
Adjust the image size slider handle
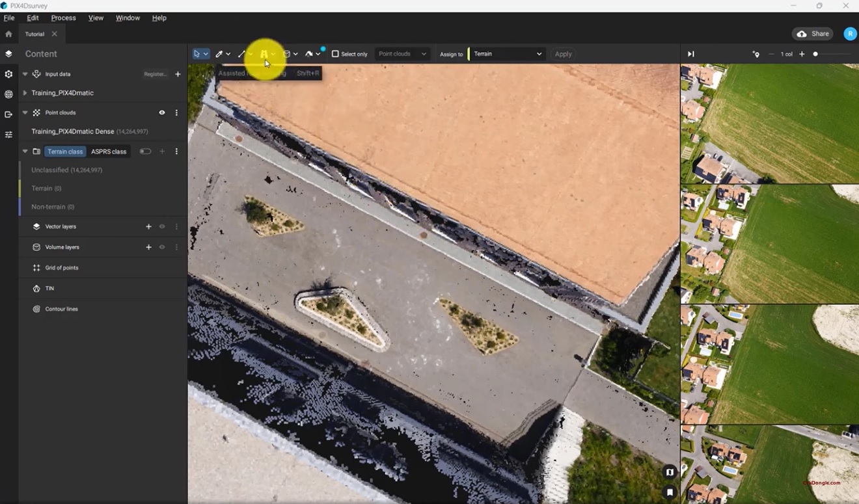pyautogui.click(x=815, y=54)
